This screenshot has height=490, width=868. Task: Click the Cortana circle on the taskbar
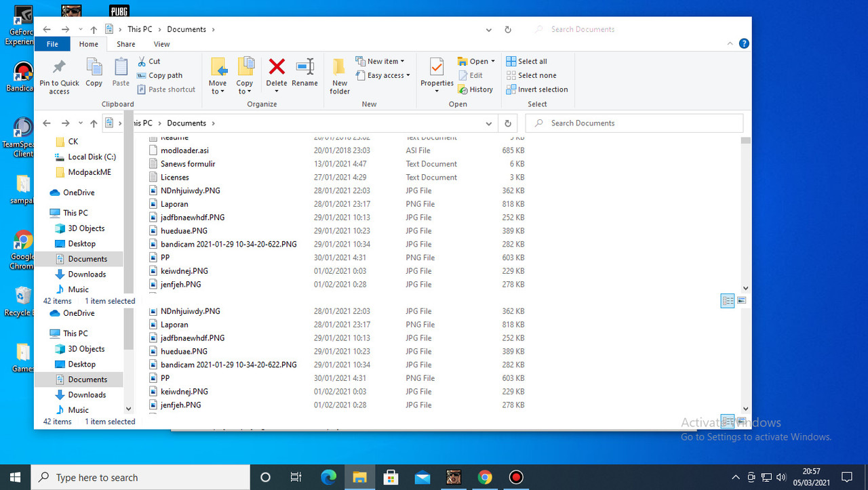point(265,477)
